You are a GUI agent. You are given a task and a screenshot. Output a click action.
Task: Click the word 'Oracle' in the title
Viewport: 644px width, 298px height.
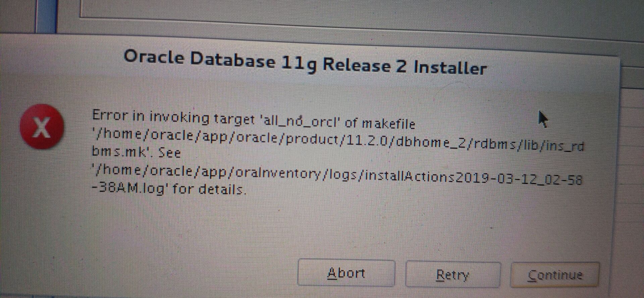(x=154, y=57)
